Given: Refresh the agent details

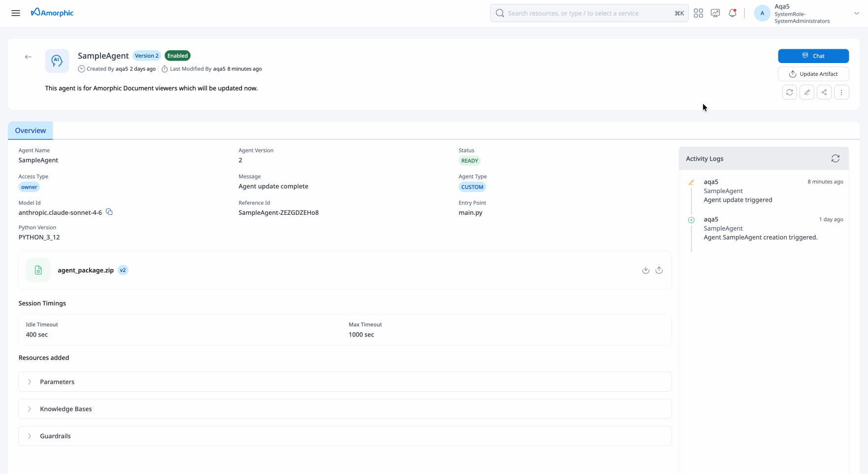Looking at the screenshot, I should (790, 92).
